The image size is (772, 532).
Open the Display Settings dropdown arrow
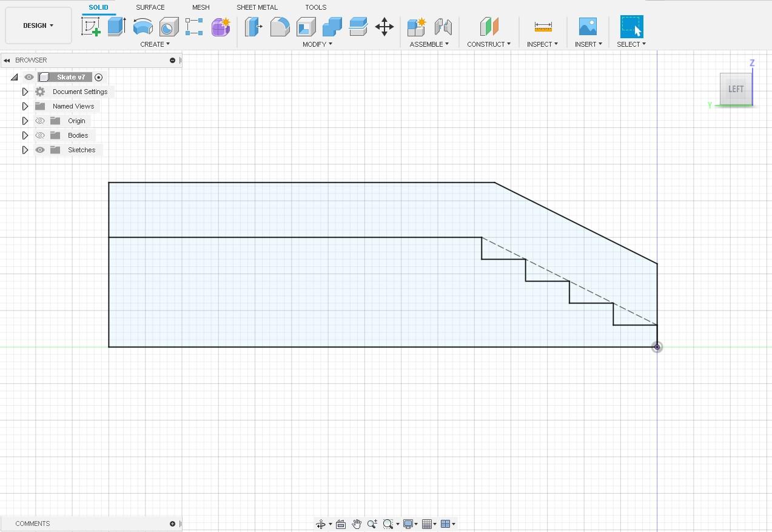pyautogui.click(x=417, y=525)
